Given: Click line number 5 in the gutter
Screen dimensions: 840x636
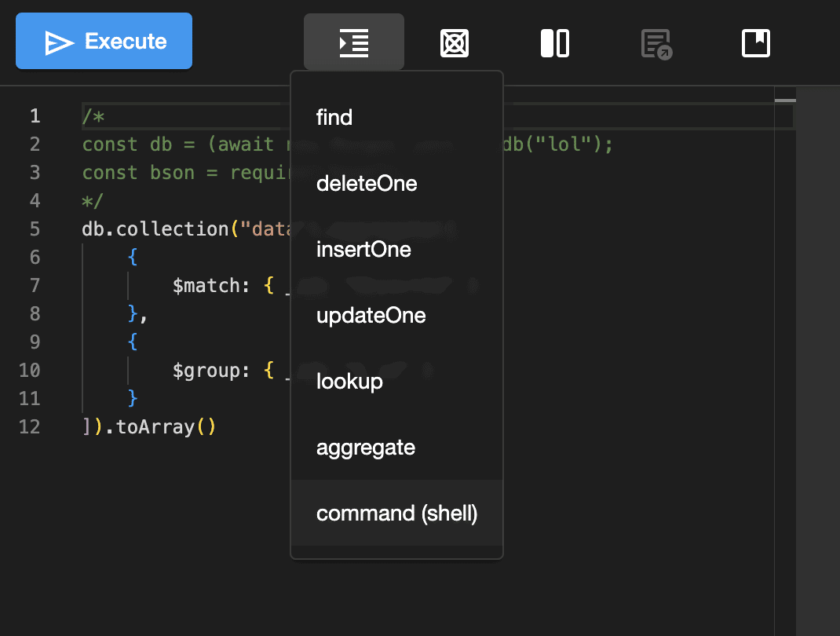Looking at the screenshot, I should point(34,229).
